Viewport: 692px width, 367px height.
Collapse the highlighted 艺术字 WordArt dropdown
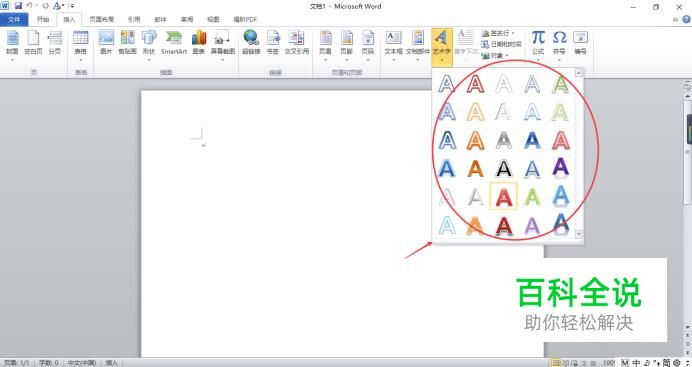point(442,47)
